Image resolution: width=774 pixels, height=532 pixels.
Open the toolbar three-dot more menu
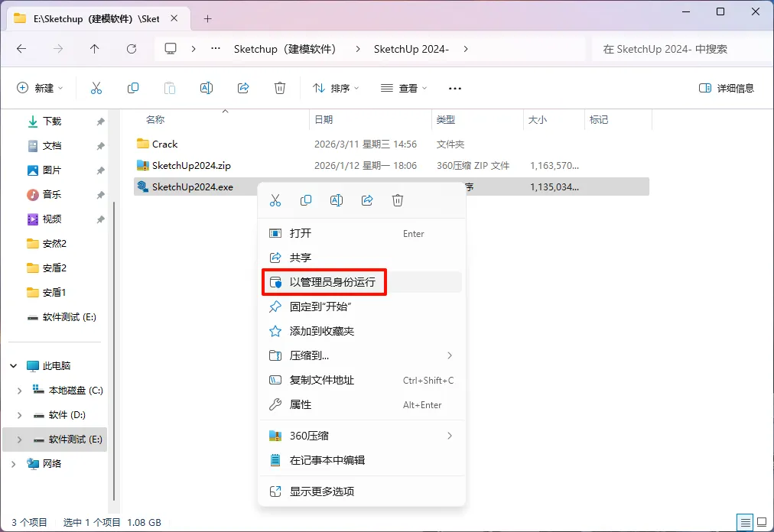coord(454,89)
